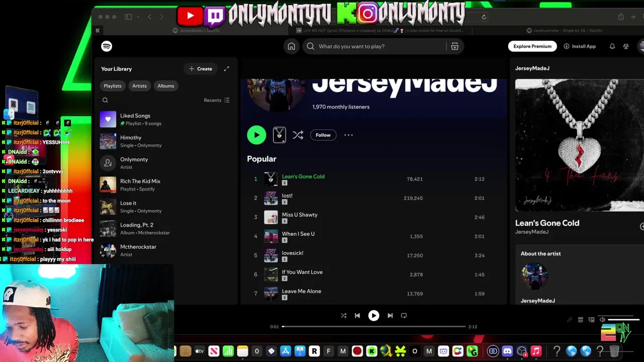The width and height of the screenshot is (644, 362).
Task: Skip to previous track
Action: tap(357, 316)
